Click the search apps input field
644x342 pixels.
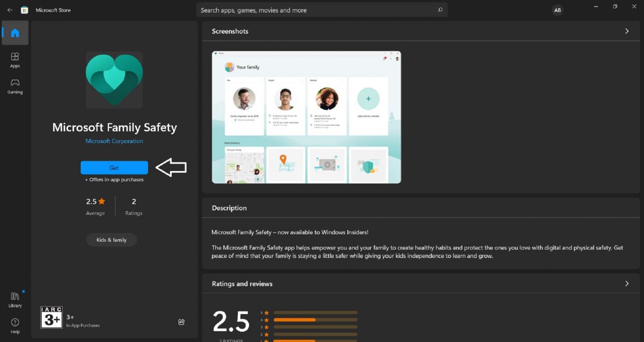pyautogui.click(x=322, y=10)
